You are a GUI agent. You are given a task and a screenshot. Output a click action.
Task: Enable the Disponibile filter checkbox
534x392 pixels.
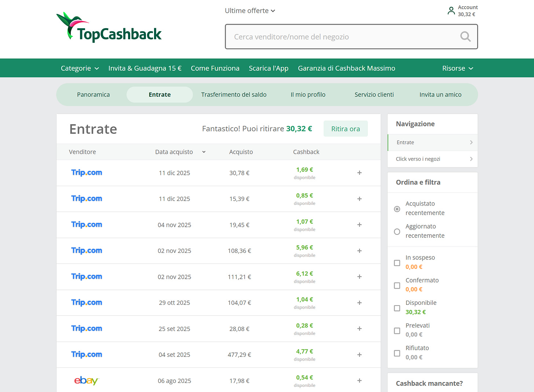pos(397,308)
